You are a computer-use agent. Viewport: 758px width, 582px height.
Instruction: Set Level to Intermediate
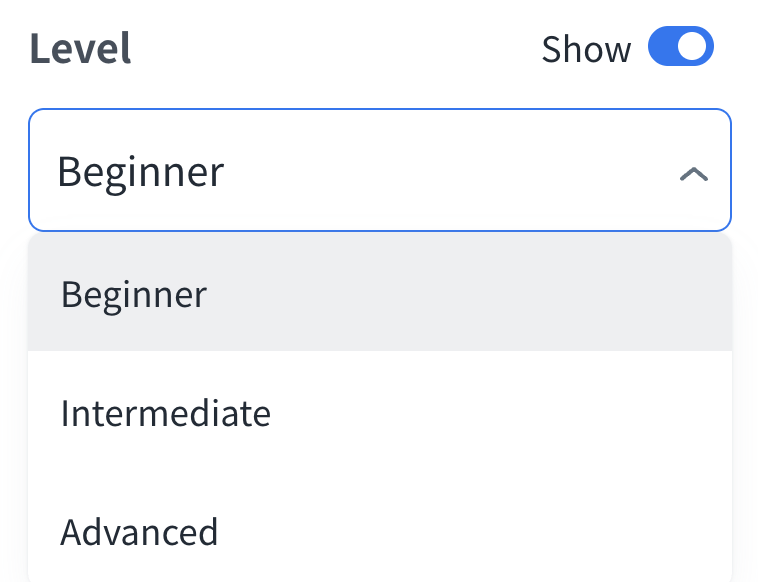(165, 413)
